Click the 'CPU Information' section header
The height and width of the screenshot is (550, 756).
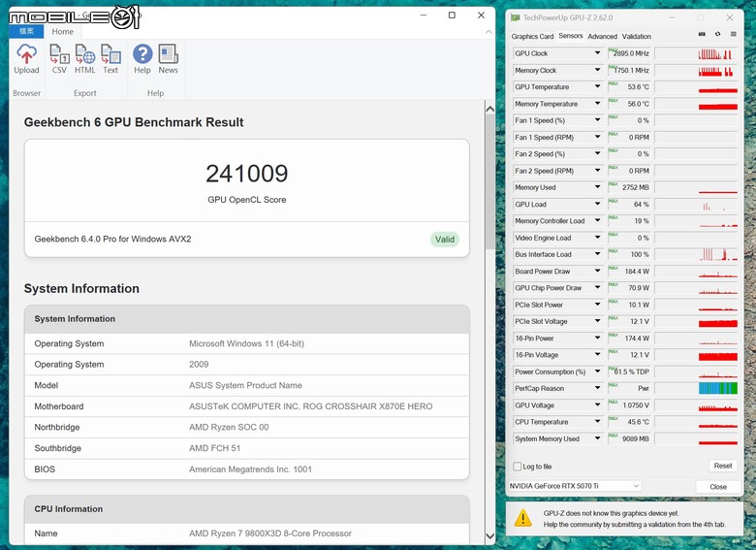[69, 509]
